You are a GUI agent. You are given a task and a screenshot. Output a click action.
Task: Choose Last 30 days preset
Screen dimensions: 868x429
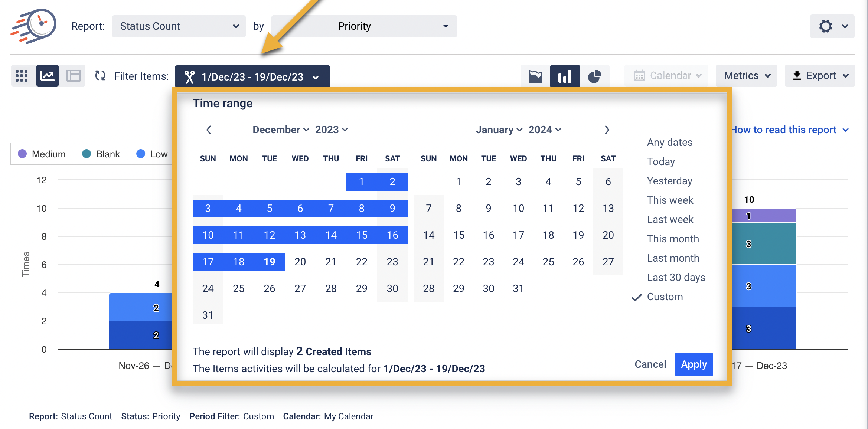tap(676, 278)
